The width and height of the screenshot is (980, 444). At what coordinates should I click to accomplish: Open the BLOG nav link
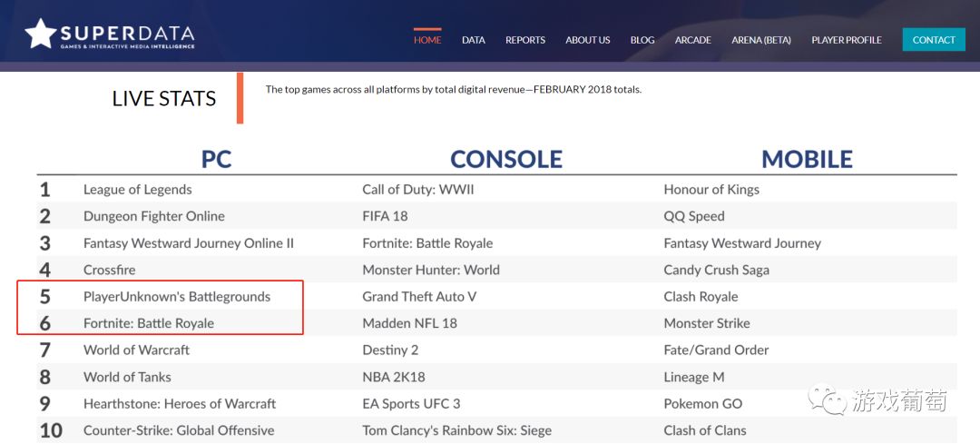[642, 40]
